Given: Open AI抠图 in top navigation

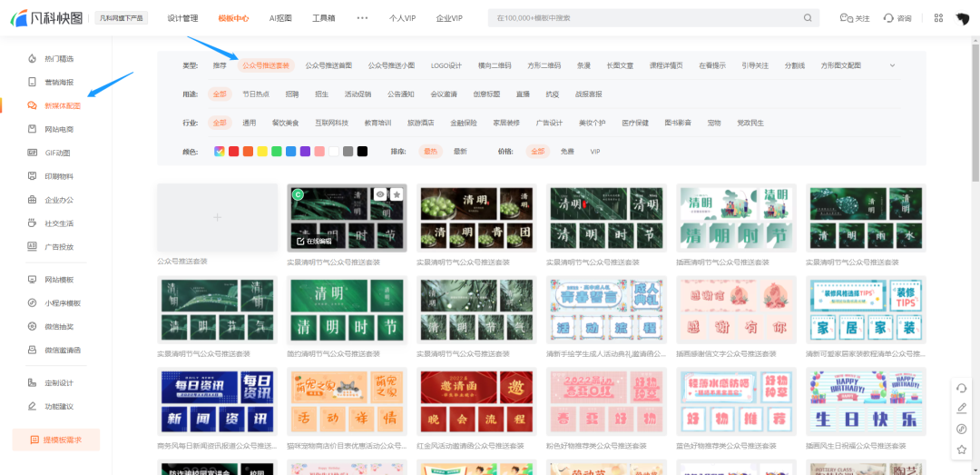Looking at the screenshot, I should (280, 18).
